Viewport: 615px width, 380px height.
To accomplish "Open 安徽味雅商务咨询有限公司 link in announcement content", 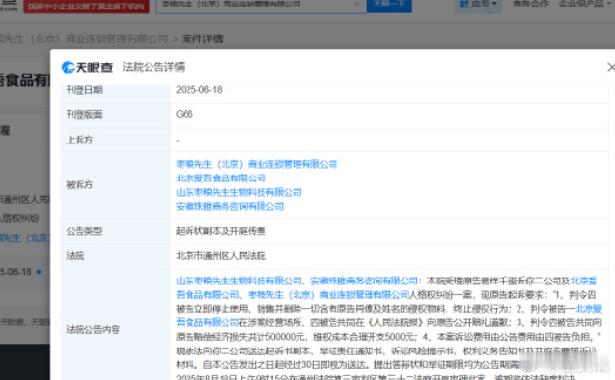I will (x=364, y=281).
